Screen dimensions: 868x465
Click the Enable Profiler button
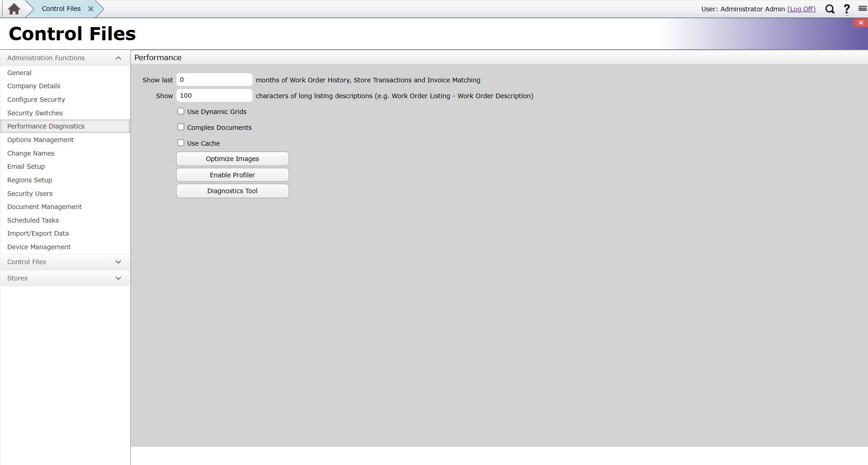(232, 175)
